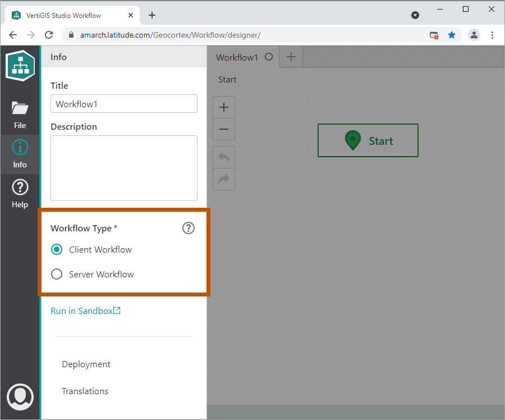The height and width of the screenshot is (420, 505).
Task: Select the Start activity node
Action: click(368, 140)
